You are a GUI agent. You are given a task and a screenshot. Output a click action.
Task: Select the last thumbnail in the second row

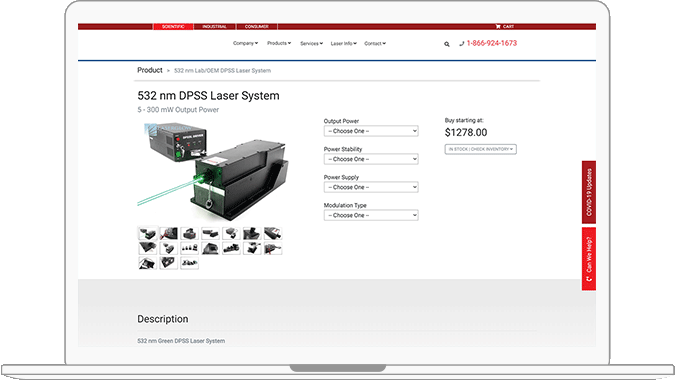coord(273,248)
